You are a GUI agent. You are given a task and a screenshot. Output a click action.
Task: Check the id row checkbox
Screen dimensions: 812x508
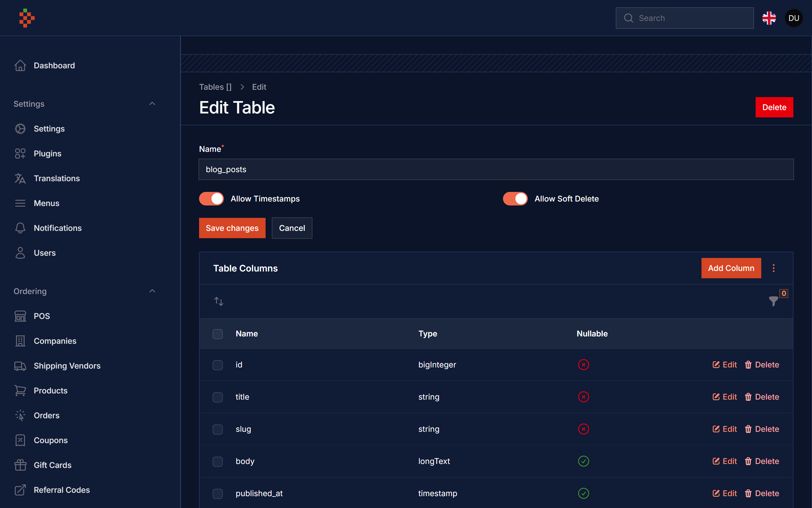218,365
